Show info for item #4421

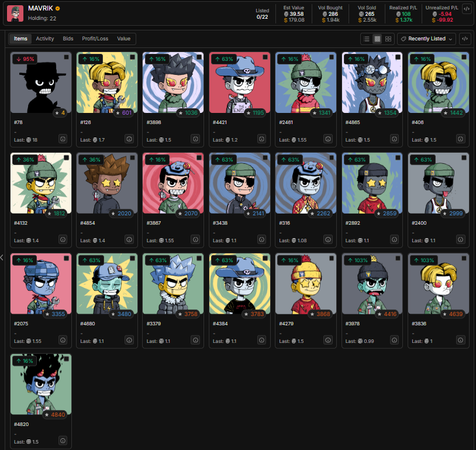[x=261, y=139]
